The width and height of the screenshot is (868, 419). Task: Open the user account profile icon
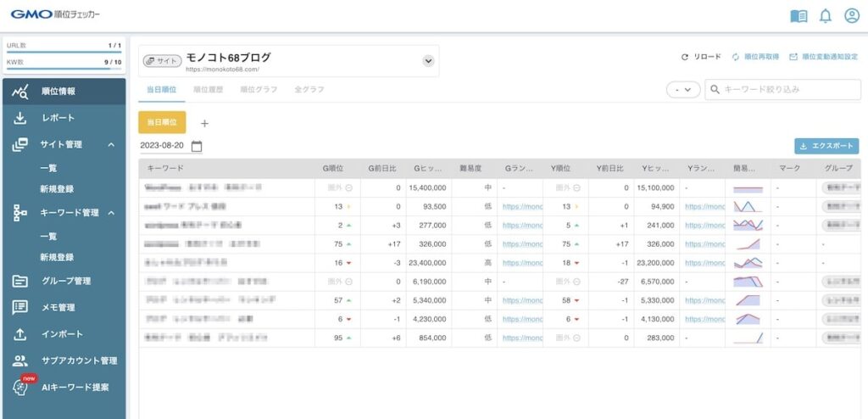(x=852, y=16)
